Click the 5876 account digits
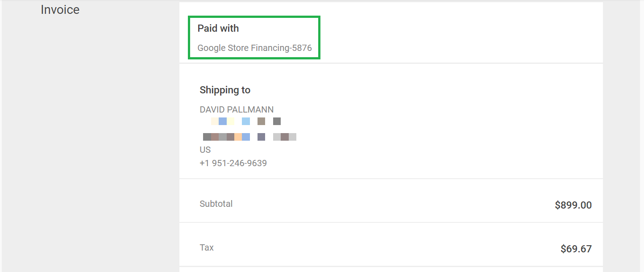Screen dimensions: 644x272 click(302, 48)
